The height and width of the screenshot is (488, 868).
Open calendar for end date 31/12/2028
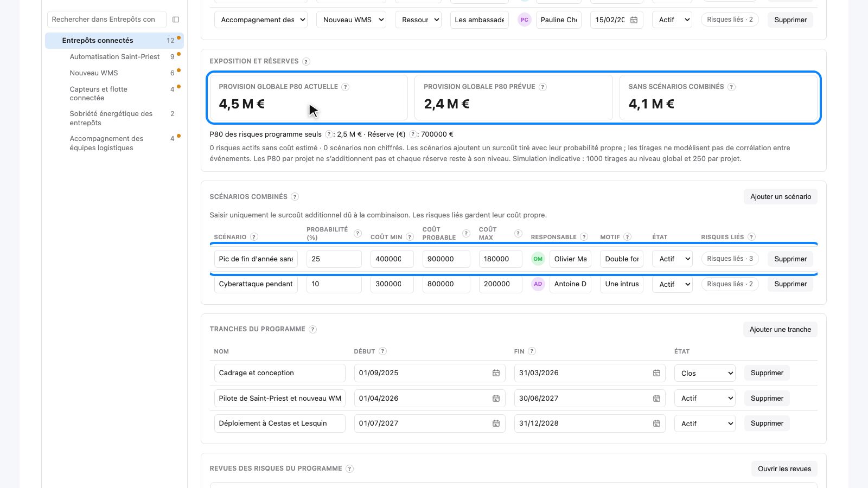pos(656,423)
